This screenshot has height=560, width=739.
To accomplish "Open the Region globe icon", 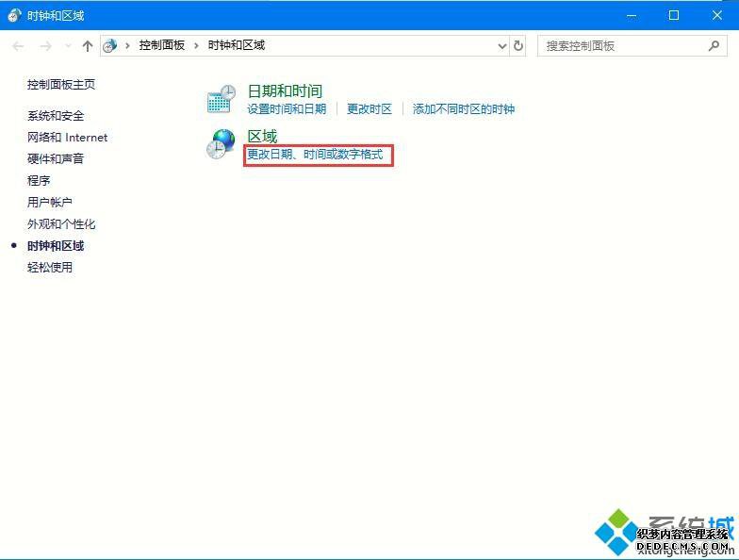I will click(221, 143).
